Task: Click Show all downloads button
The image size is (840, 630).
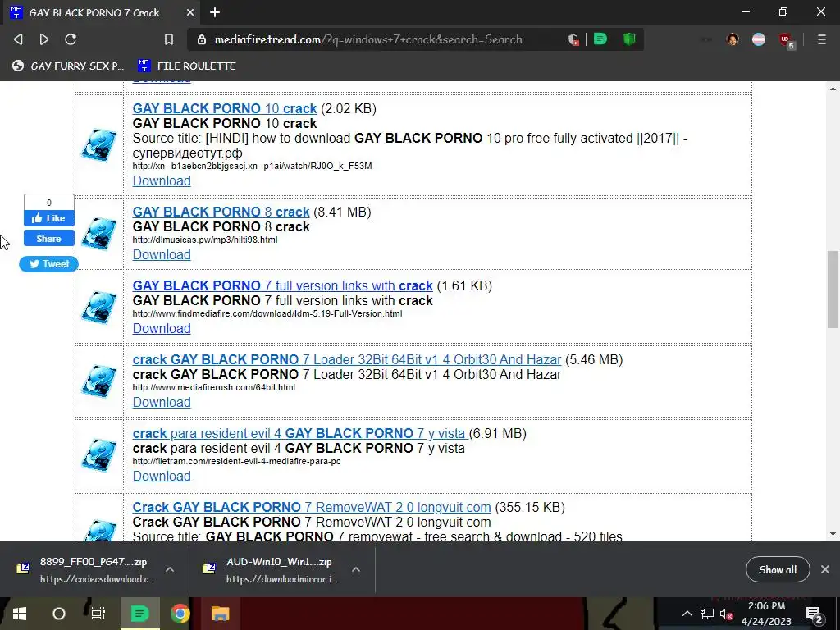Action: (x=778, y=569)
